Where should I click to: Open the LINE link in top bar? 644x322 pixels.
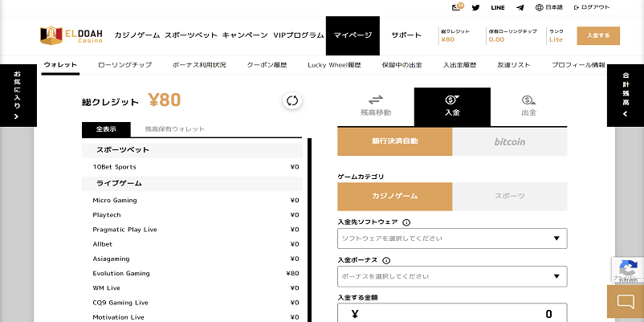tap(498, 7)
